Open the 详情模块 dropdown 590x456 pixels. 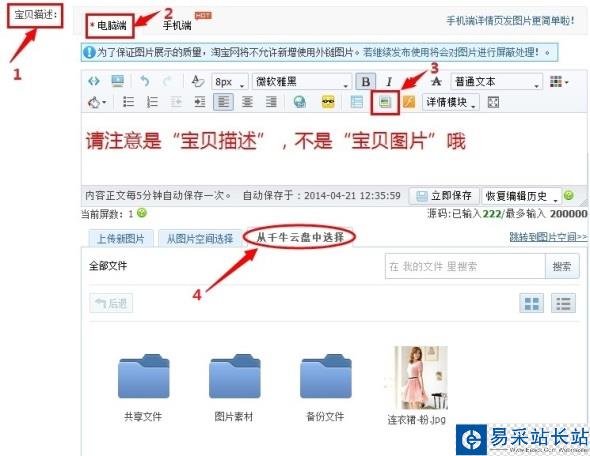coord(451,102)
